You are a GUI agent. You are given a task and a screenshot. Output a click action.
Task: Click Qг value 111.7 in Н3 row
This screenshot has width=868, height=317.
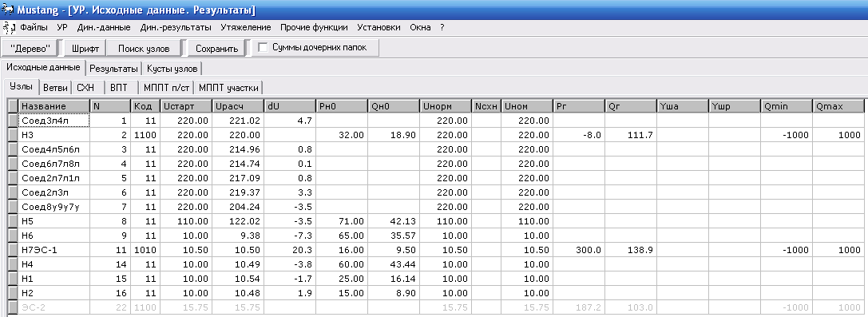click(631, 135)
